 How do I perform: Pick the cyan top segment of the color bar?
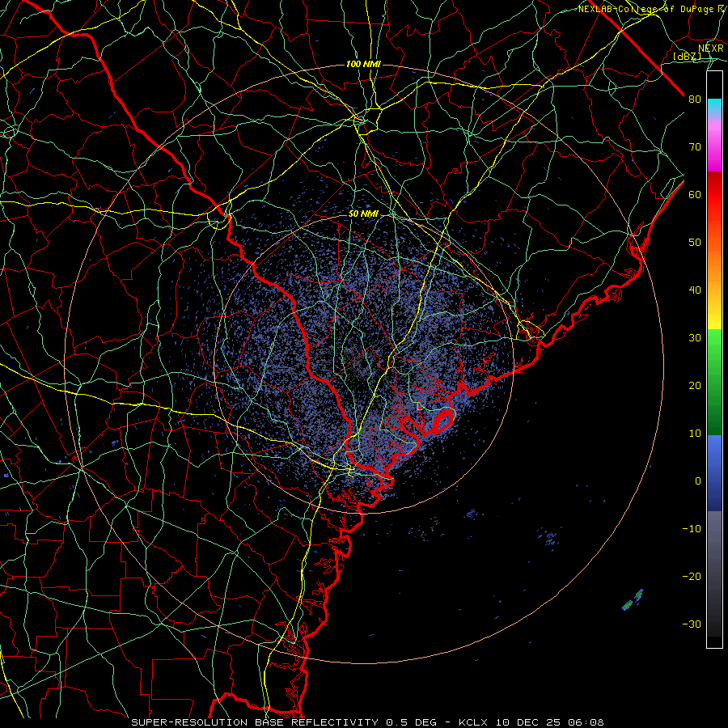click(714, 107)
